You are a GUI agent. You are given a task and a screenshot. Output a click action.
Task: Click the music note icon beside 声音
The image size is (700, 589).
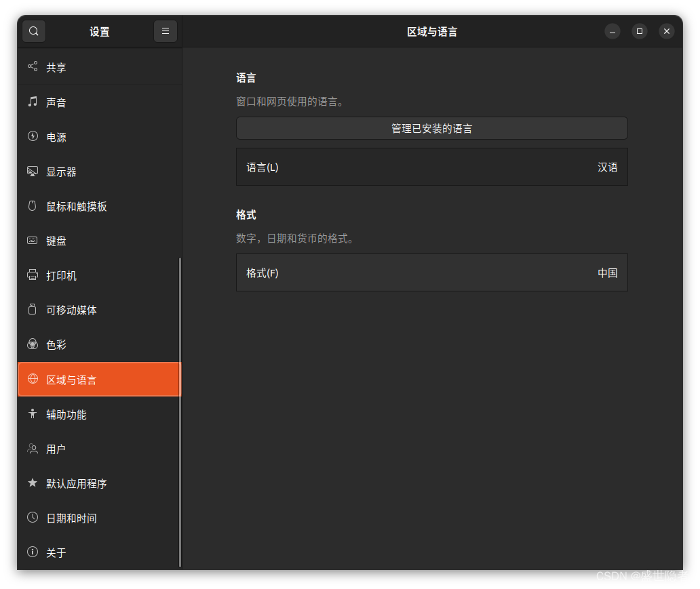pyautogui.click(x=33, y=101)
